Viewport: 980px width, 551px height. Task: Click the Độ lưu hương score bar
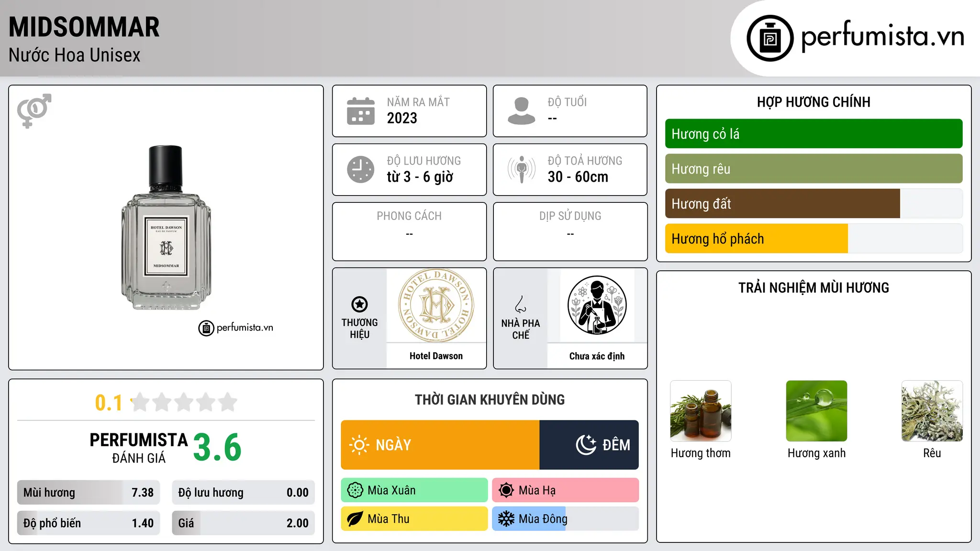[x=244, y=493]
